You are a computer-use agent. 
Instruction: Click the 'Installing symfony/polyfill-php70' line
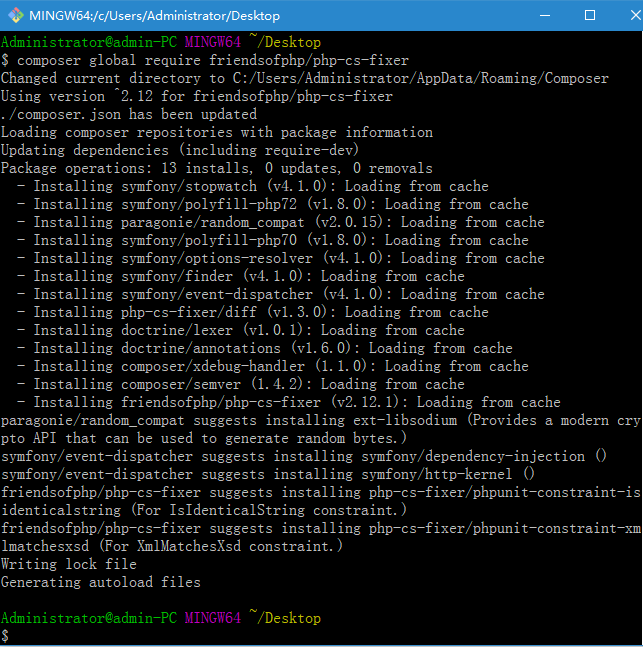coord(273,240)
